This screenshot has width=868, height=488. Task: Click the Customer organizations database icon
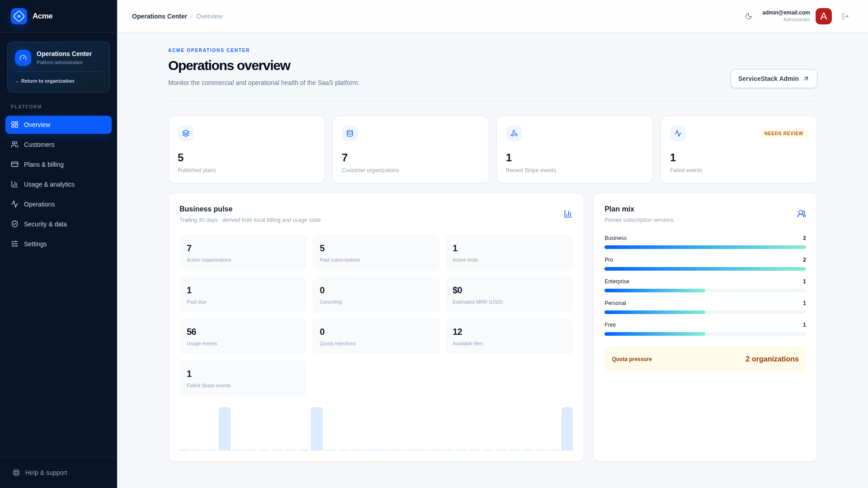350,133
